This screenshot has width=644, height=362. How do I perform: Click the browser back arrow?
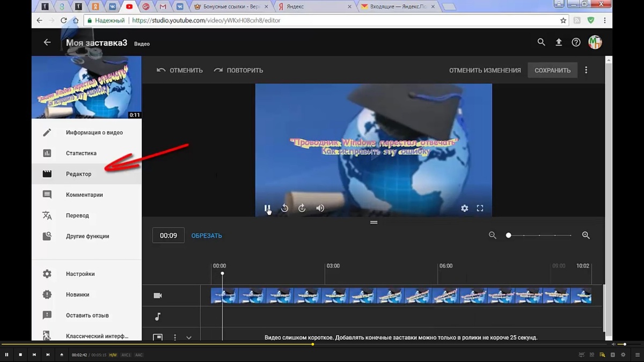[x=39, y=20]
